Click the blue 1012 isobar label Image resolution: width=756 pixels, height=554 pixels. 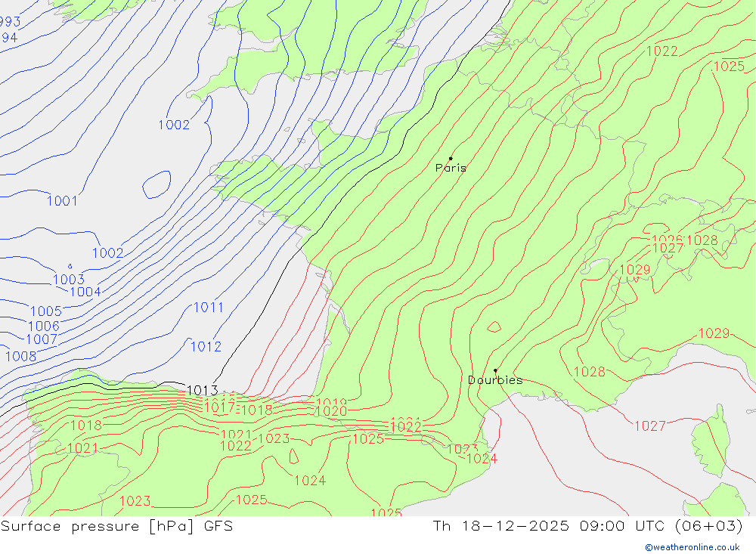coord(206,346)
